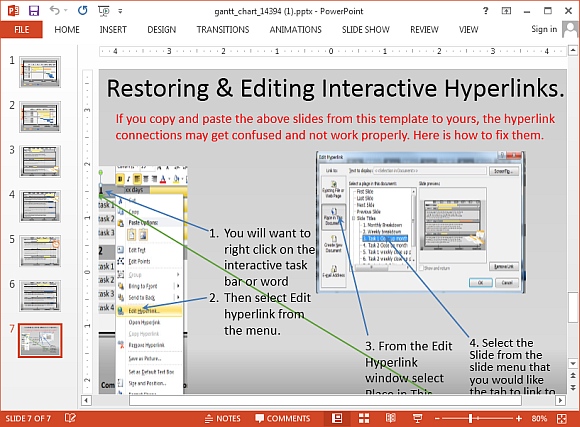Click the Undo arrow icon
This screenshot has height=427, width=580.
tap(54, 10)
